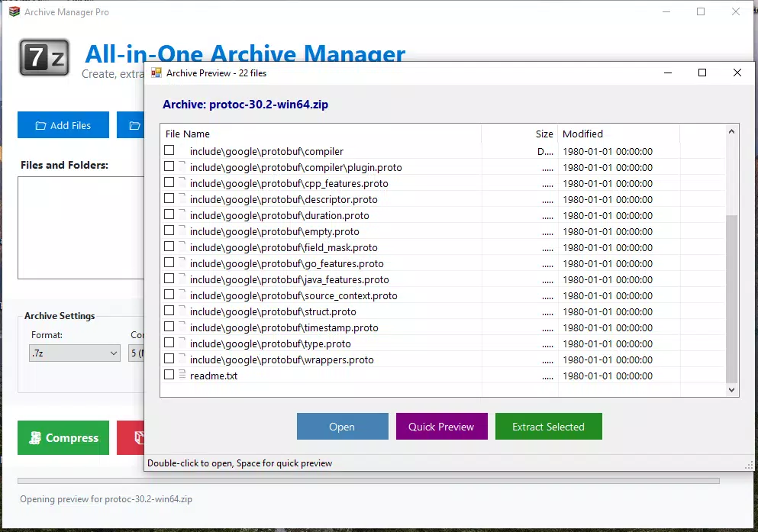Click the scroll down arrow in file list

[x=732, y=389]
